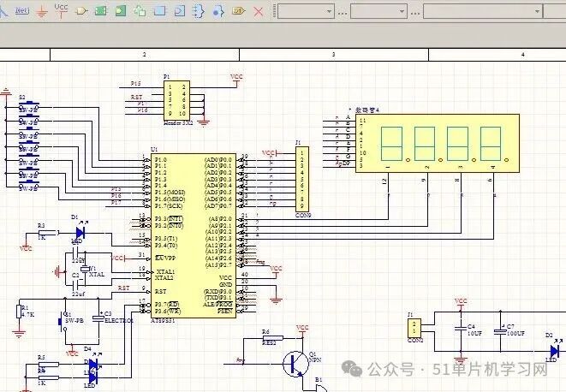The image size is (566, 392).
Task: Select the VCC power port tool
Action: click(61, 10)
